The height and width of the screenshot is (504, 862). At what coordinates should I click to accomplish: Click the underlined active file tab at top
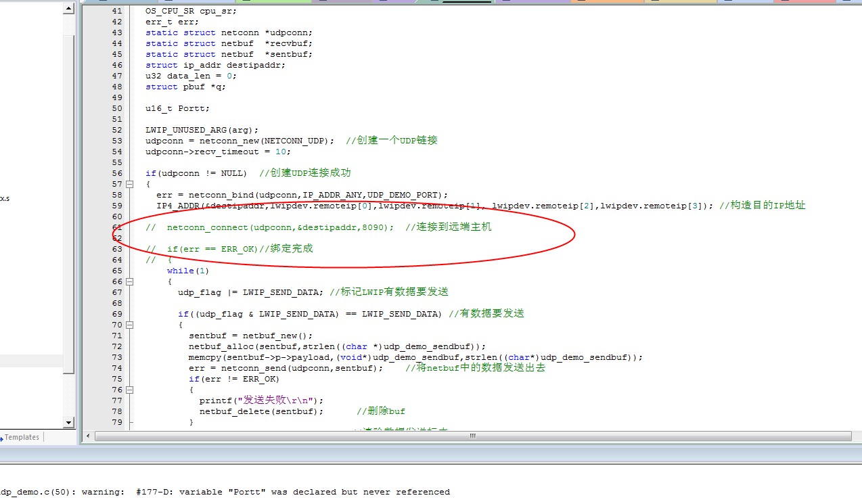(466, 2)
